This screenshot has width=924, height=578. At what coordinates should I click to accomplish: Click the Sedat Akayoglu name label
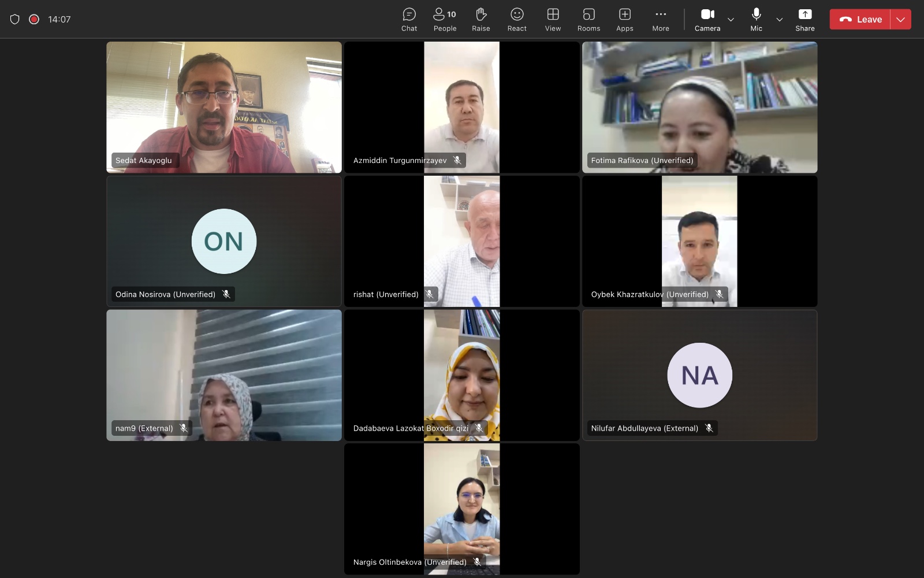[144, 160]
